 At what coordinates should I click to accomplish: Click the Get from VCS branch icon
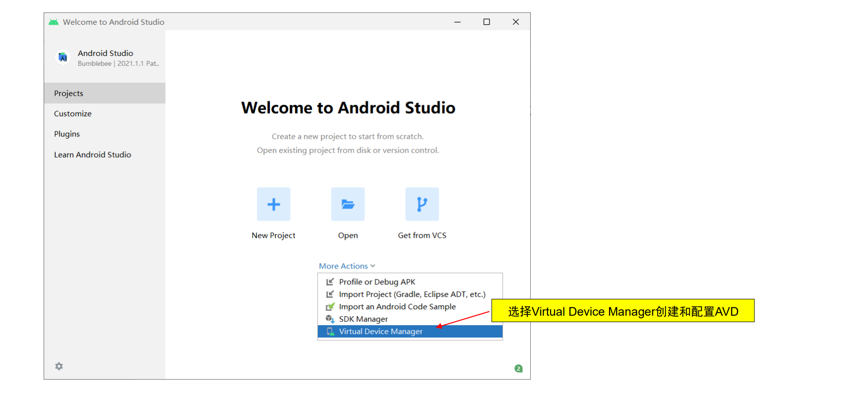click(422, 204)
